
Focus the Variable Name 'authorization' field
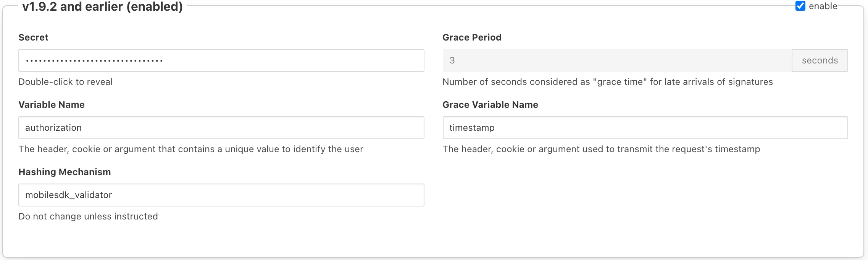pyautogui.click(x=221, y=128)
